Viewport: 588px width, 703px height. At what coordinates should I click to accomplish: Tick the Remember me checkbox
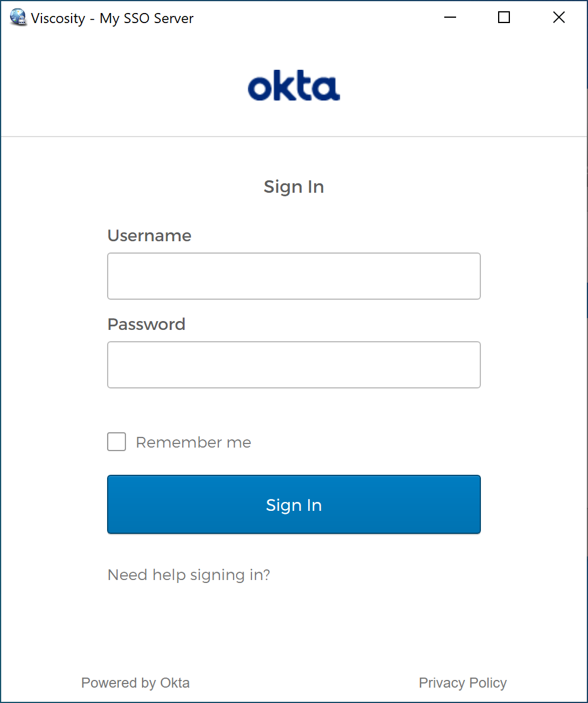117,442
